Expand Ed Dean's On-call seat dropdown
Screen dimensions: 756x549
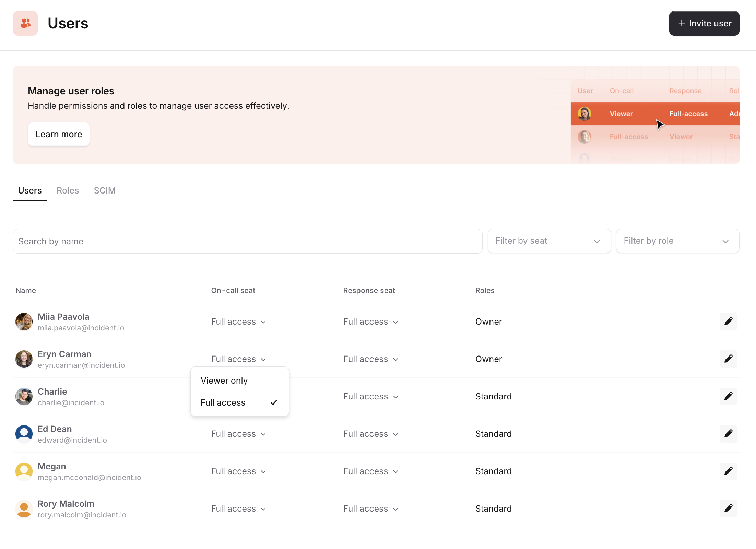(238, 434)
